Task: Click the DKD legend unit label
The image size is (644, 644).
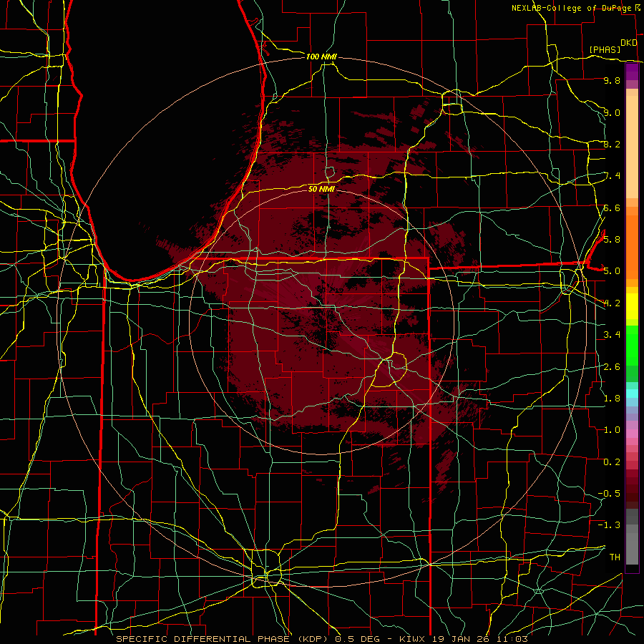Action: pos(629,43)
